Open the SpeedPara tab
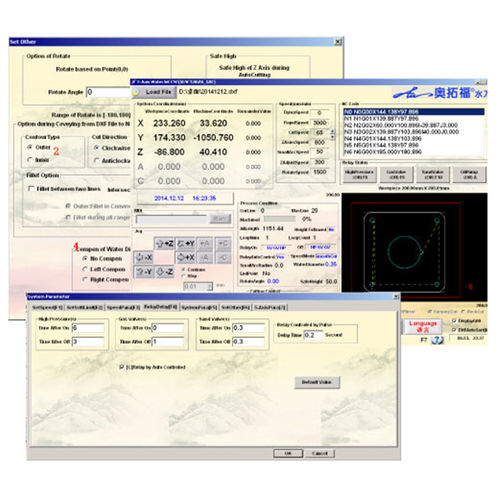 tap(123, 307)
